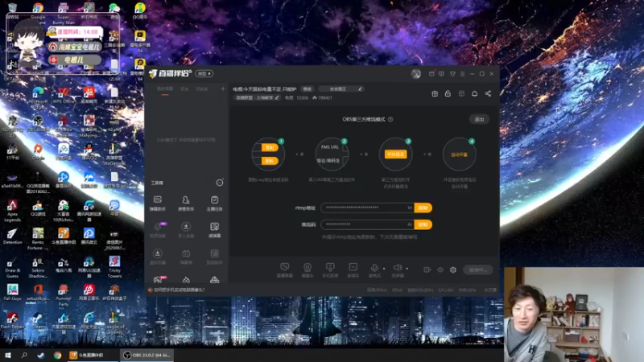Click the help icon beside OBS mode title
This screenshot has width=644, height=362.
click(390, 119)
